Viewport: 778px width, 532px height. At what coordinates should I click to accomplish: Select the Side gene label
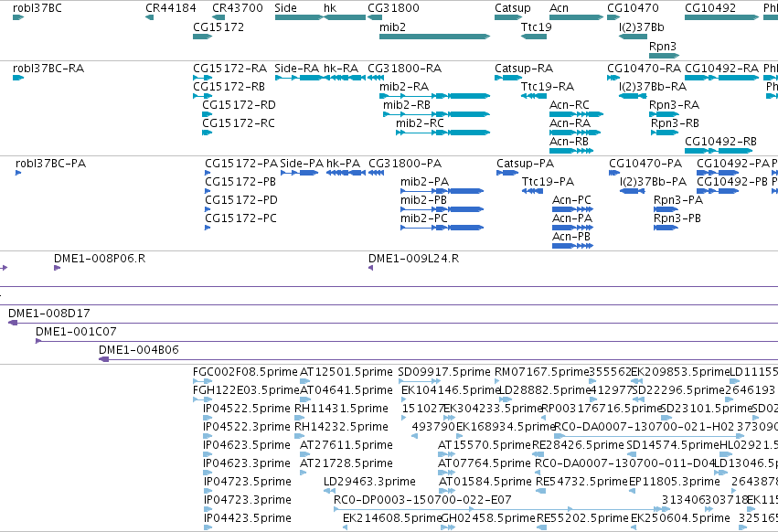pyautogui.click(x=286, y=8)
